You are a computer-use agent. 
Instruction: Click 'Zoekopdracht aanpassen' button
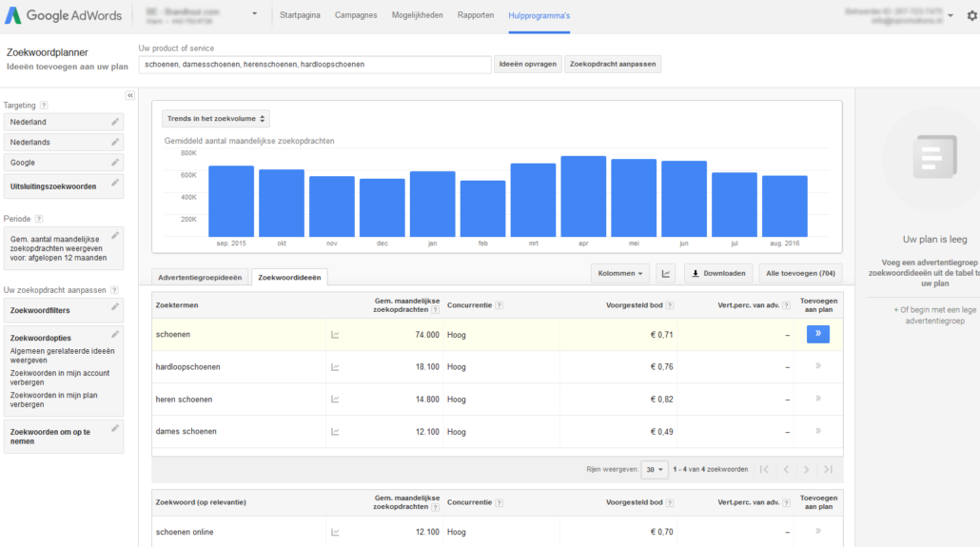point(613,64)
